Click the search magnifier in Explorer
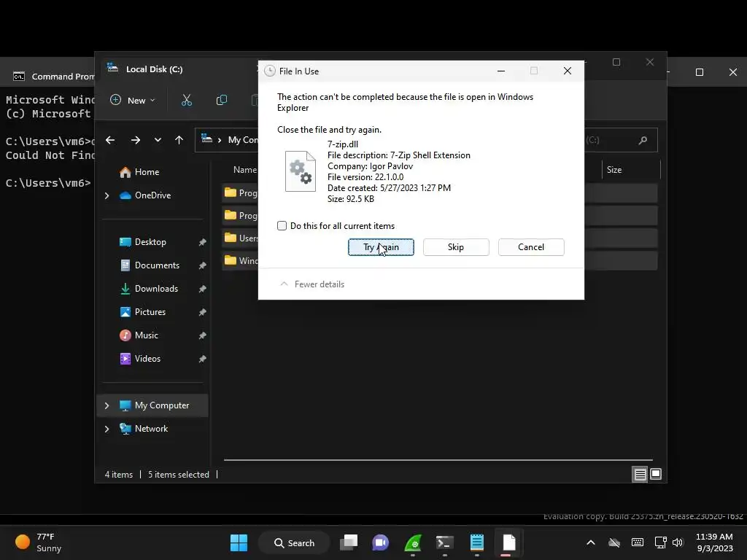The height and width of the screenshot is (560, 747). click(x=643, y=140)
